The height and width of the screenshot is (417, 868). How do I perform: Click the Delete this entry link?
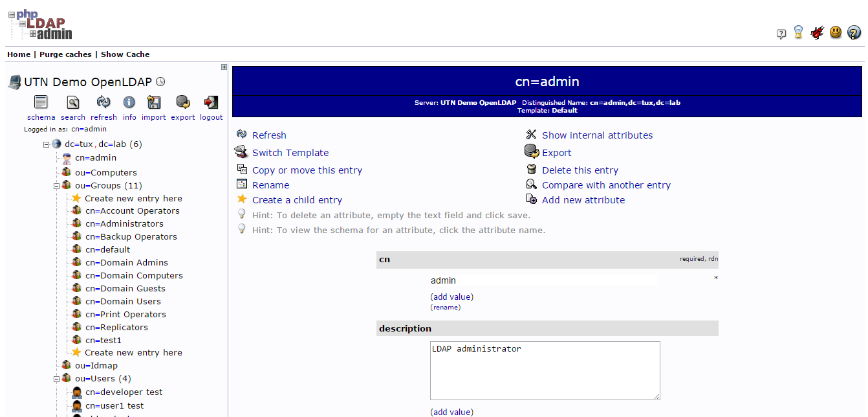(580, 170)
